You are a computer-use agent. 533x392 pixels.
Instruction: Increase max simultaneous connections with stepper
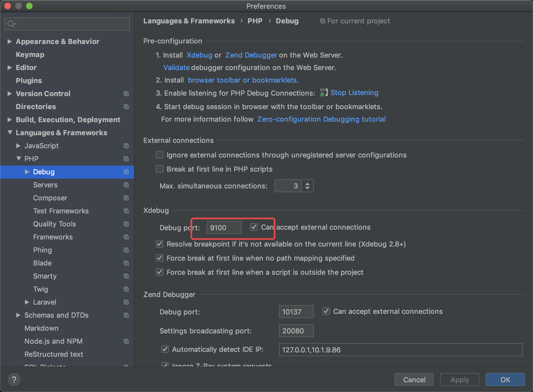307,184
